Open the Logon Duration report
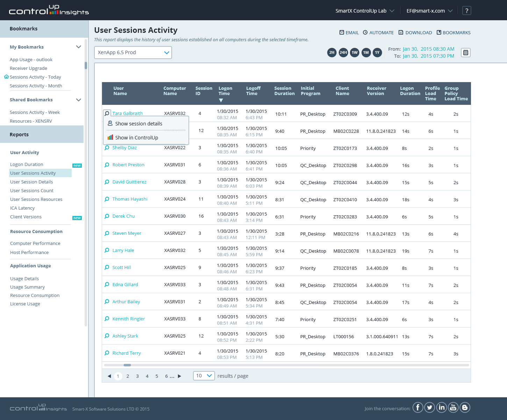 pos(27,164)
